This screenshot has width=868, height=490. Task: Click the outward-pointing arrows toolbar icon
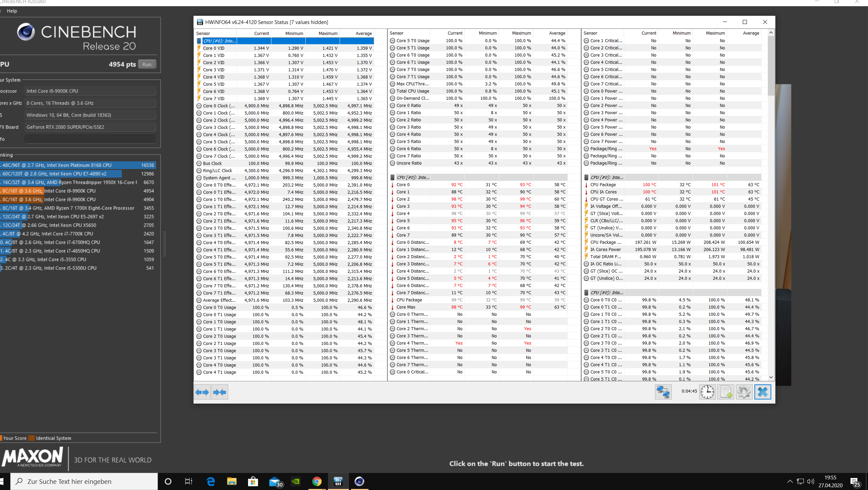coord(202,392)
